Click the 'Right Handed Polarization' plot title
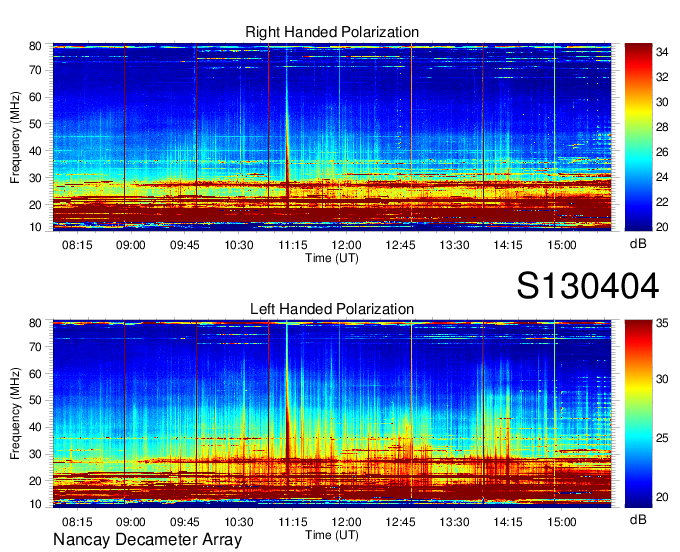Viewport: 680px width, 552px height. pos(332,32)
